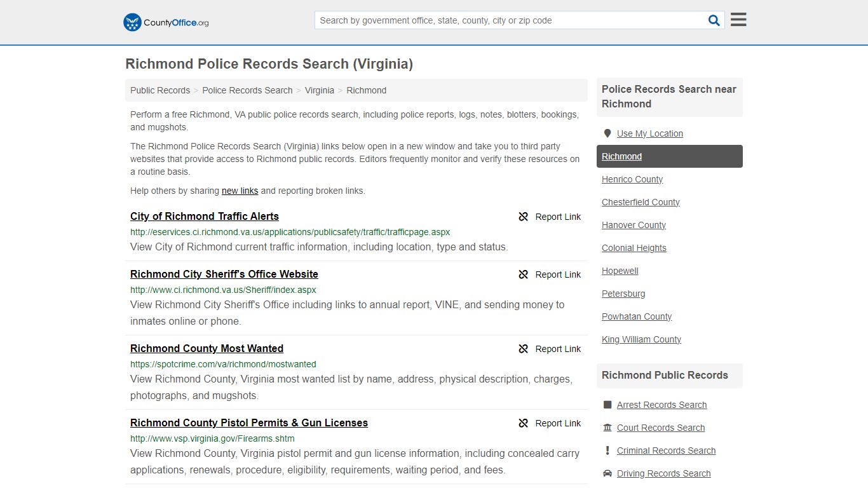Click the Police Records Search near Richmond heading

point(669,97)
